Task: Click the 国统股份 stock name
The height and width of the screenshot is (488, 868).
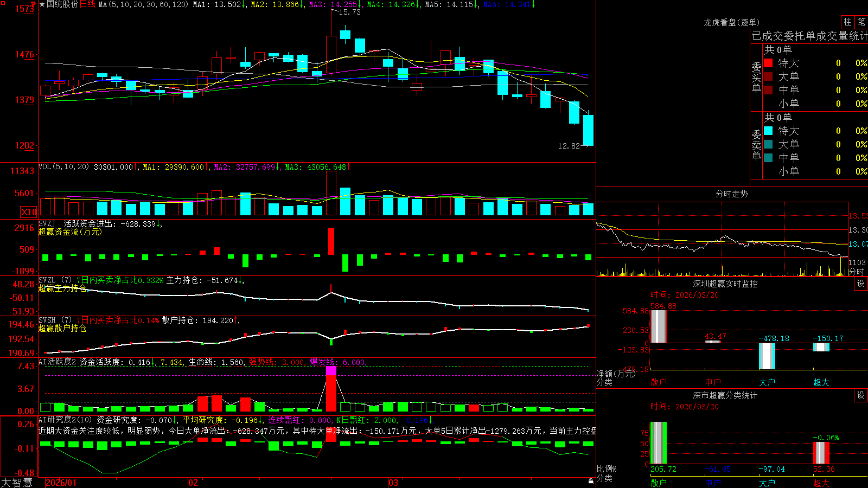Action: 62,4
